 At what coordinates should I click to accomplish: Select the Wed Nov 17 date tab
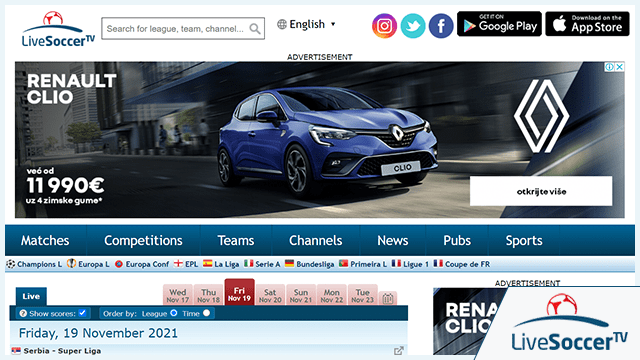[178, 295]
